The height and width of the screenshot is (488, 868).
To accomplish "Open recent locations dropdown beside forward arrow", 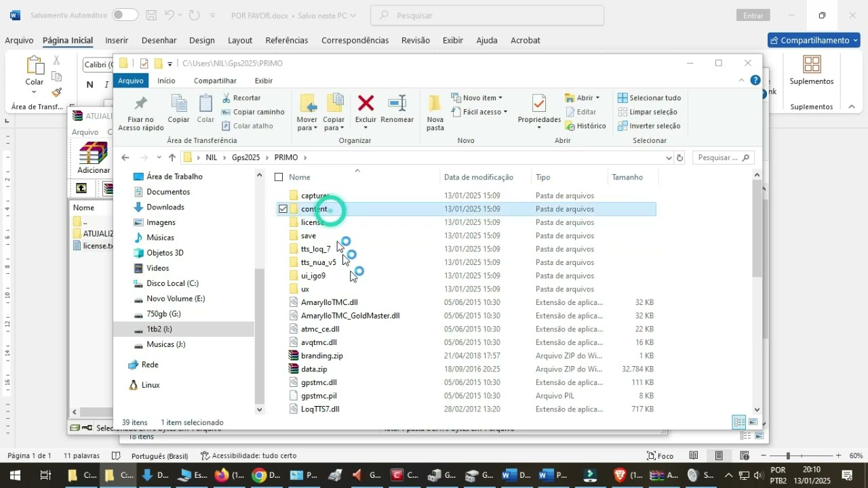I will click(158, 157).
